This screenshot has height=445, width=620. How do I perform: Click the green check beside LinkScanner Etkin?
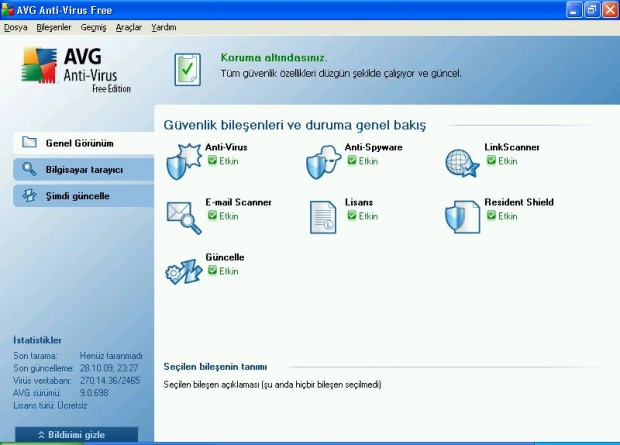[x=491, y=160]
